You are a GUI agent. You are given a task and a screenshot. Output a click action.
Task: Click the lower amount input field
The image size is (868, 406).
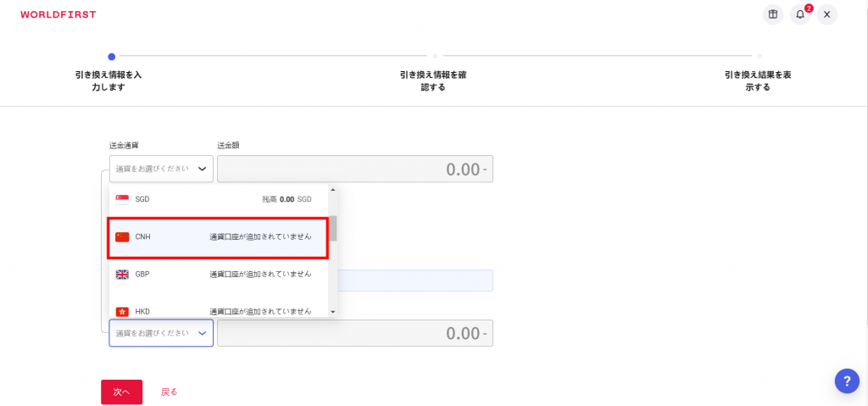pyautogui.click(x=355, y=333)
